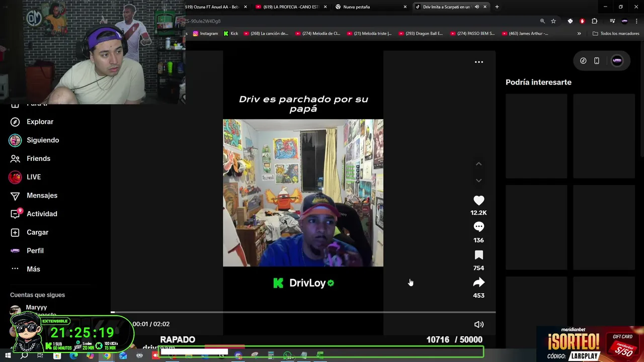Mute audio on the Driv Imita tab

(x=476, y=7)
